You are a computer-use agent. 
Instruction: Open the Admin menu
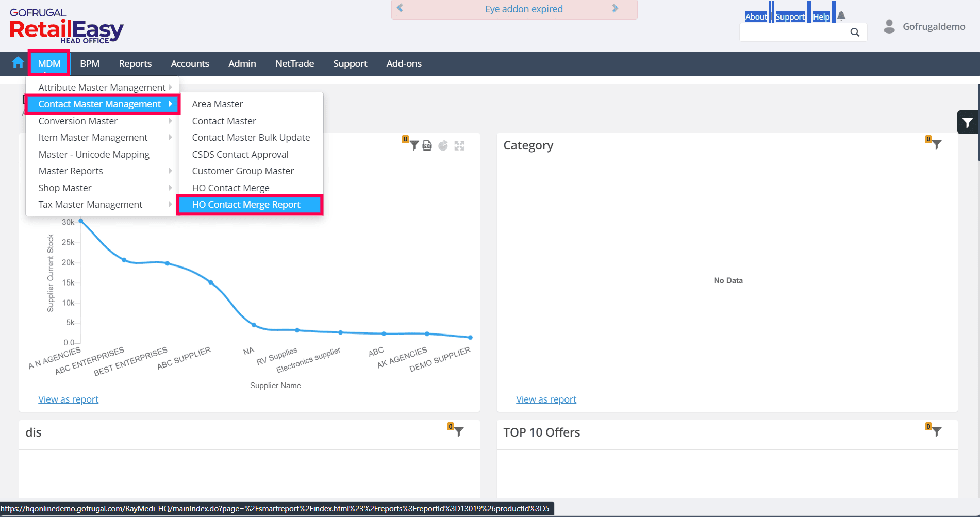(x=242, y=63)
